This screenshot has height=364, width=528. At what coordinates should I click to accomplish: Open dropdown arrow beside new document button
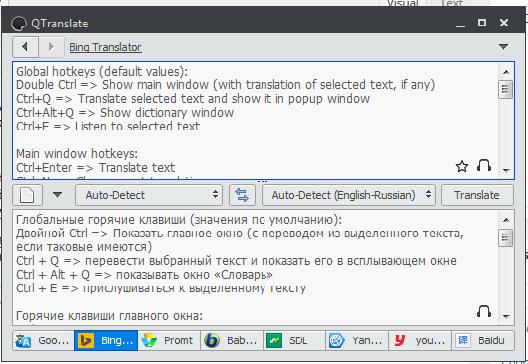coord(58,195)
